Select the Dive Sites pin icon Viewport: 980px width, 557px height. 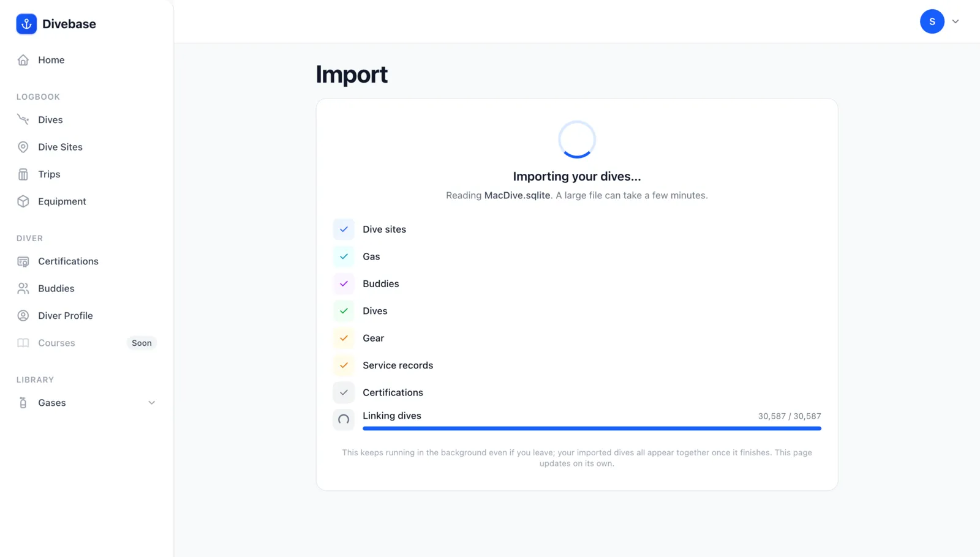23,147
